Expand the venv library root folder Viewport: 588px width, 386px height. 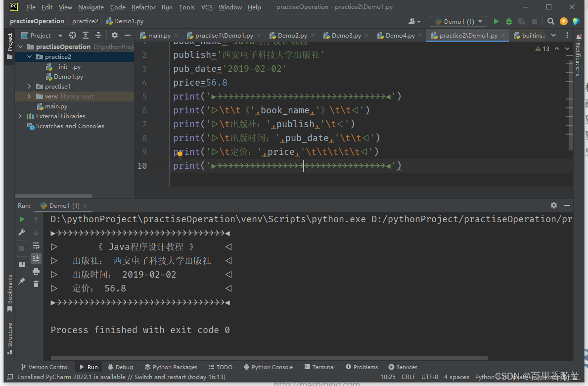(29, 96)
